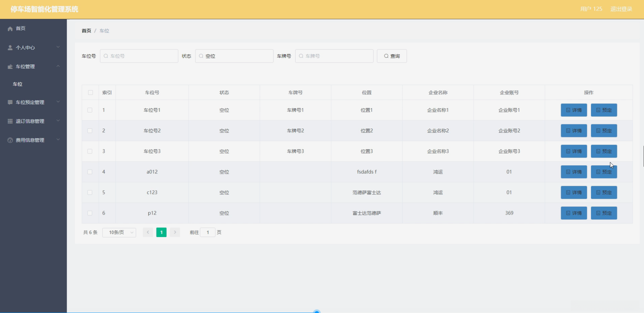Click the 前往 page number input
This screenshot has width=644, height=313.
click(208, 233)
